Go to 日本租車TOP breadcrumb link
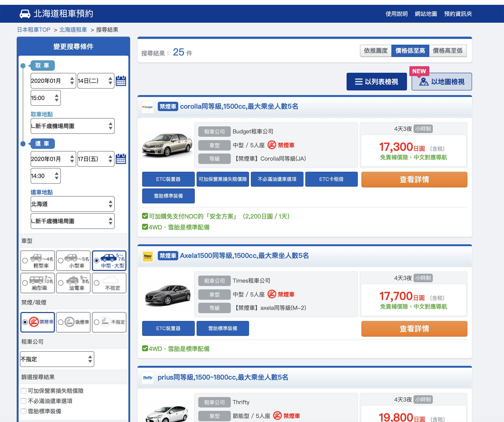Screen dimensions: 504x422 (34, 30)
